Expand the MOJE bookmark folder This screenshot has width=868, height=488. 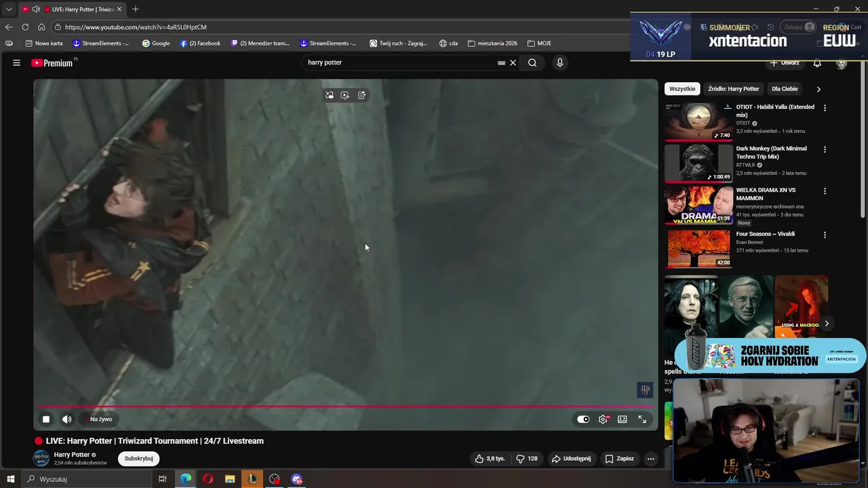pos(539,43)
